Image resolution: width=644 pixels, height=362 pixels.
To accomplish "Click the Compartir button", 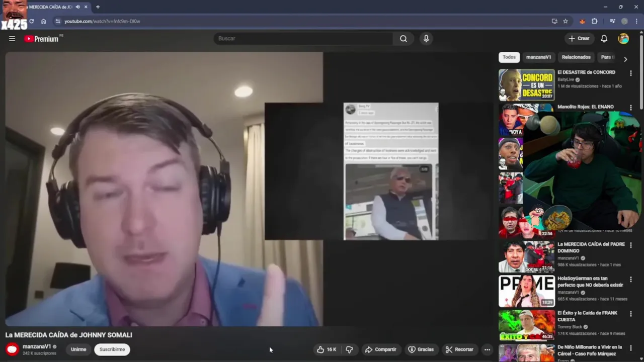I will point(381,349).
